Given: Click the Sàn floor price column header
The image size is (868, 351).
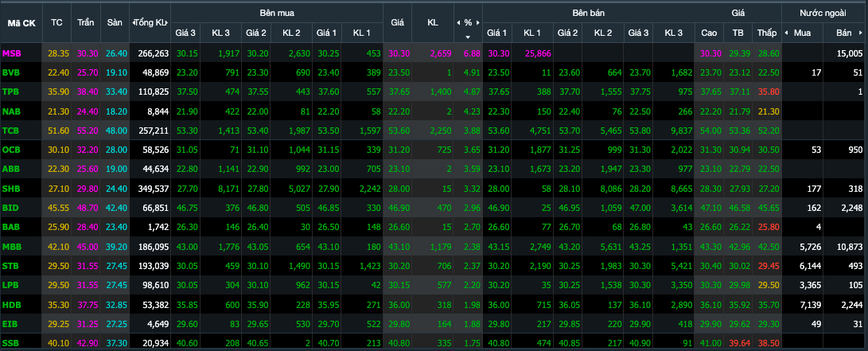Looking at the screenshot, I should tap(115, 23).
